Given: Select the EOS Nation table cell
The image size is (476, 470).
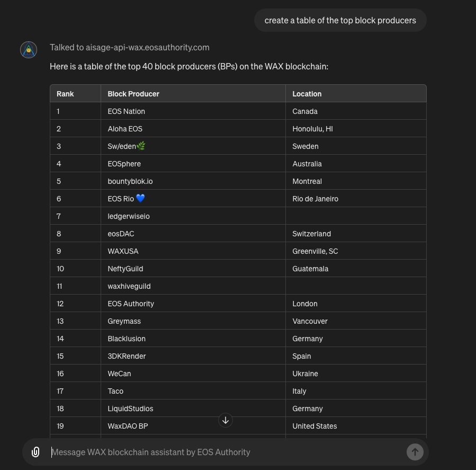Looking at the screenshot, I should 127,111.
